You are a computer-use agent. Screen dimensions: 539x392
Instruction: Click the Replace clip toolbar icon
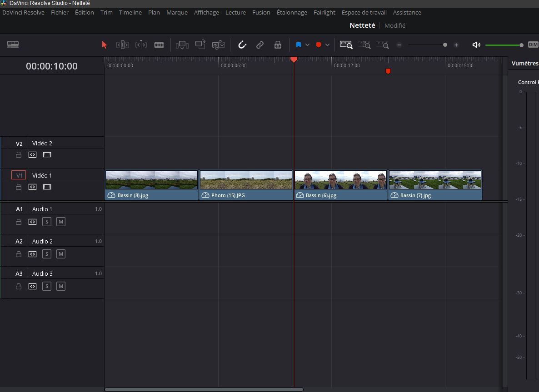pos(219,45)
